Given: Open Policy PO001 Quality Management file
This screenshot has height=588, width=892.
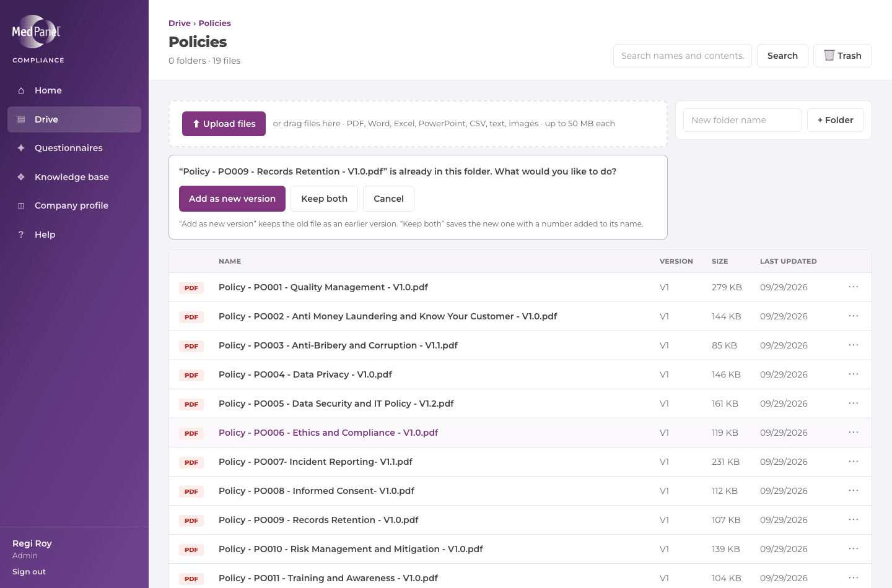Looking at the screenshot, I should click(323, 287).
